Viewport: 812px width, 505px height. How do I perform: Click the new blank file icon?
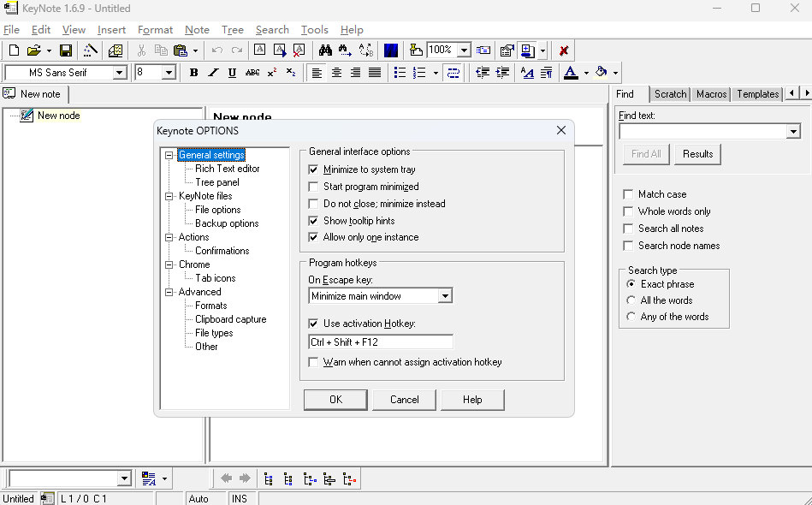(14, 50)
